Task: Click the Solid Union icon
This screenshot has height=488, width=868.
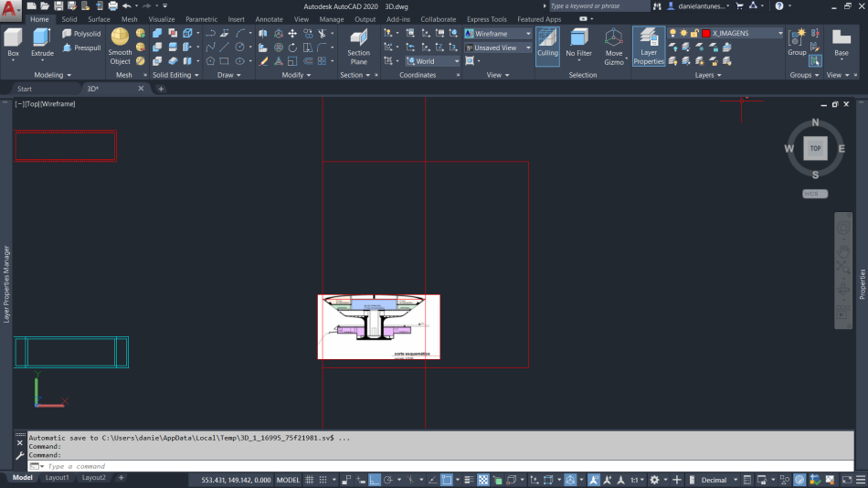Action: [157, 34]
